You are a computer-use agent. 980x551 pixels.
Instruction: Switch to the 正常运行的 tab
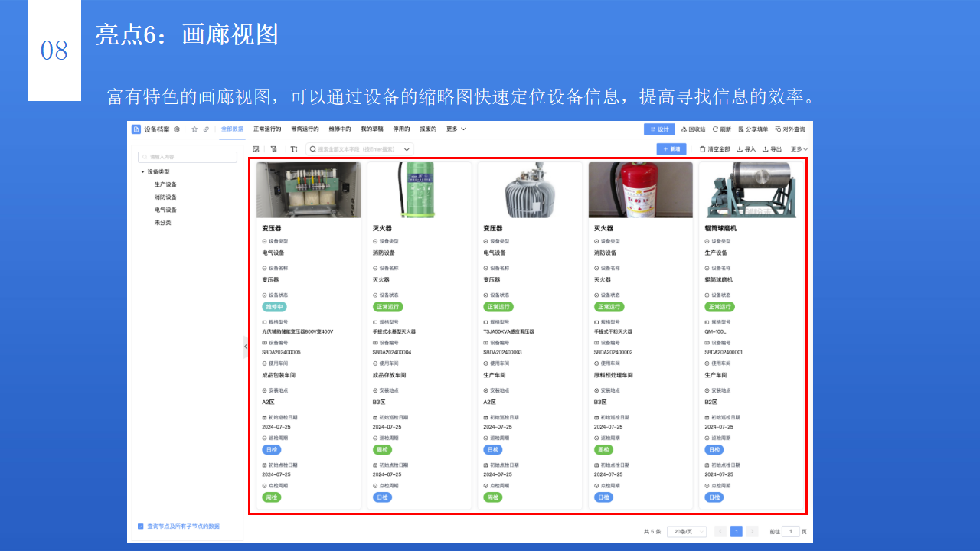267,129
